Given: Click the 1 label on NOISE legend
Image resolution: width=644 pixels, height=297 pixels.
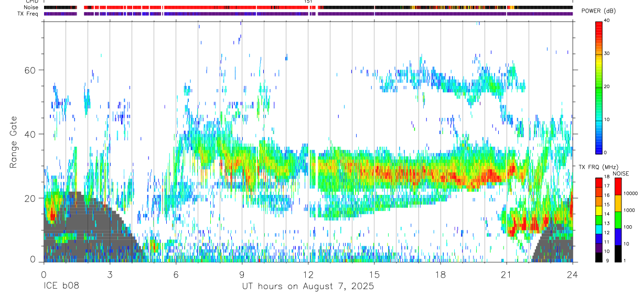Looking at the screenshot, I should click(x=624, y=260).
